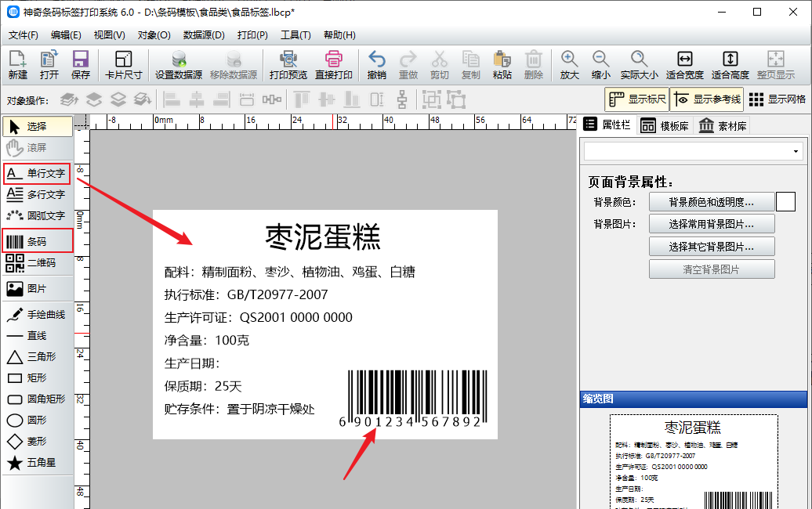Click the 新建 (New) toolbar icon
The height and width of the screenshot is (509, 812).
point(17,65)
